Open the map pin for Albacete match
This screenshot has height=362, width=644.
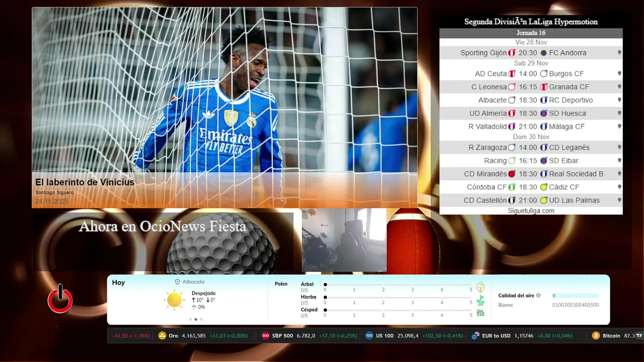619,100
